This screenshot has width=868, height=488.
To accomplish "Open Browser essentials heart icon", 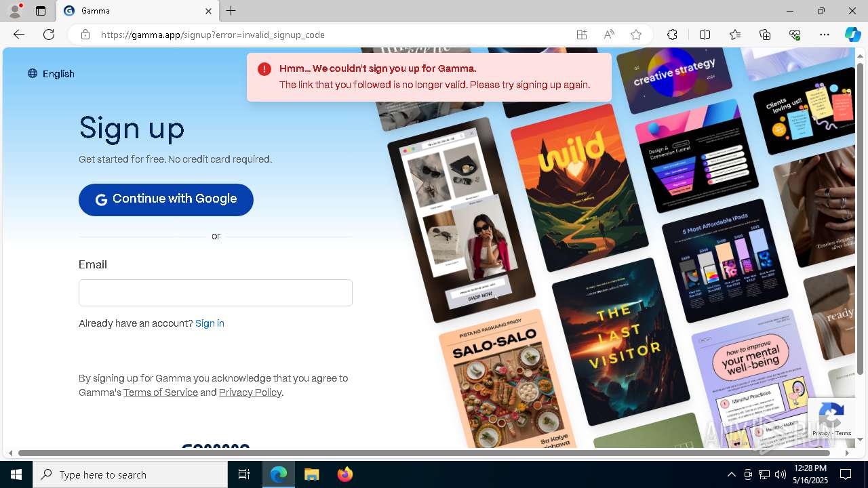I will (795, 35).
